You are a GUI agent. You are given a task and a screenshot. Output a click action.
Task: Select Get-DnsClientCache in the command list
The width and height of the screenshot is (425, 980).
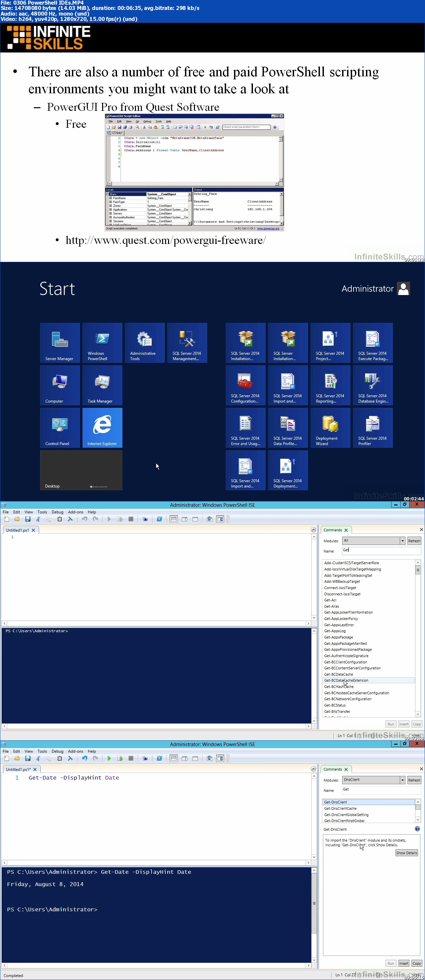tap(368, 808)
